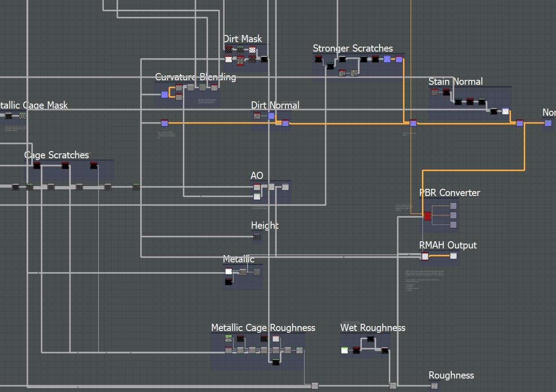This screenshot has height=392, width=556.
Task: Select the purple node in Curvature Blending frame
Action: point(165,94)
